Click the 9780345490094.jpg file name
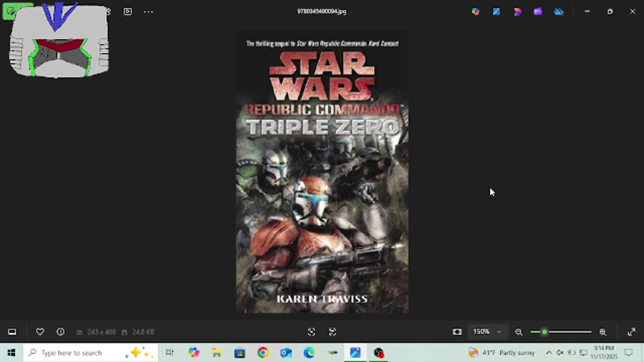This screenshot has height=362, width=644. click(322, 11)
